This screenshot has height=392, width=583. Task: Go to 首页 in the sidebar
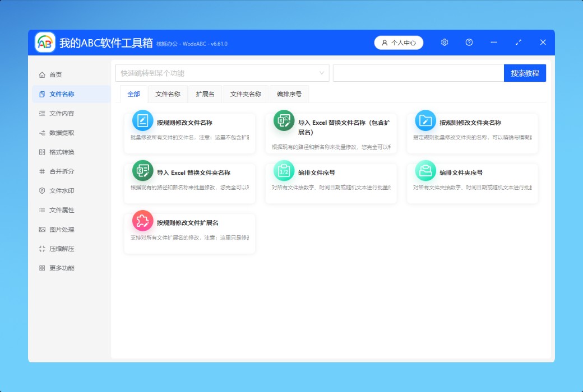(x=55, y=75)
